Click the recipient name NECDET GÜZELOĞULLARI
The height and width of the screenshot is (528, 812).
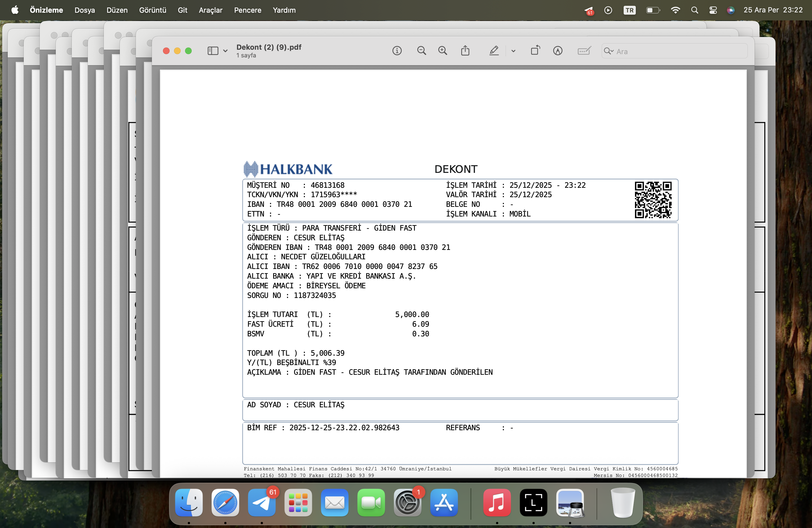pos(323,257)
